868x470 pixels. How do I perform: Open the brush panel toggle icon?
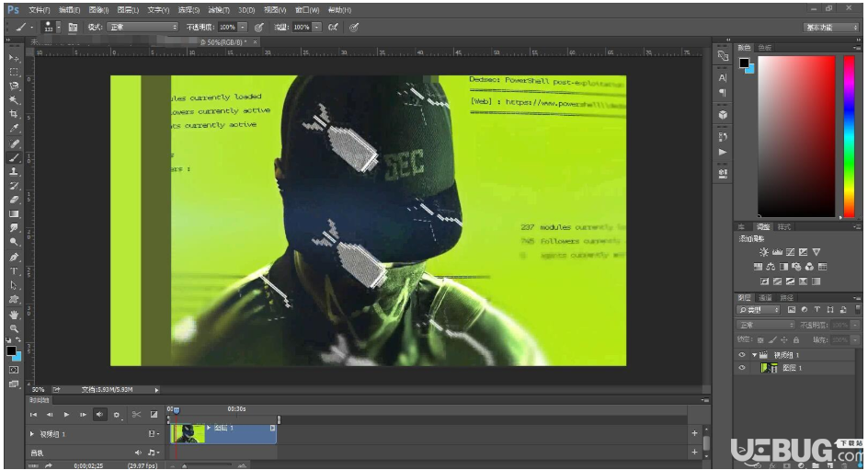pos(73,27)
